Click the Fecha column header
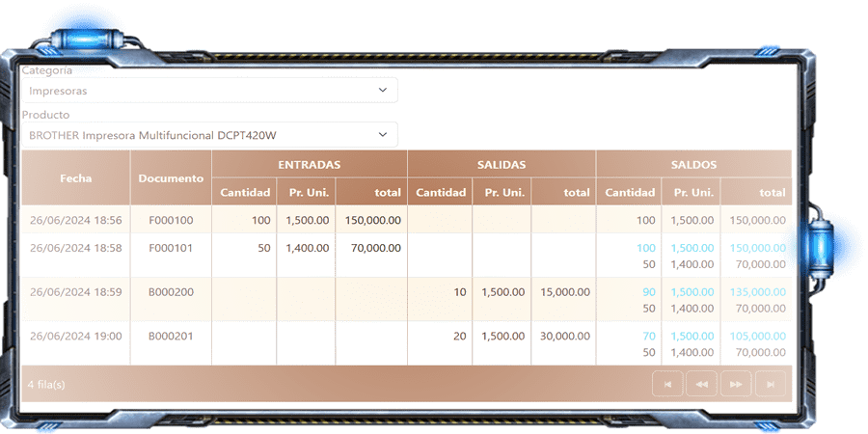Image resolution: width=868 pixels, height=434 pixels. (x=76, y=178)
